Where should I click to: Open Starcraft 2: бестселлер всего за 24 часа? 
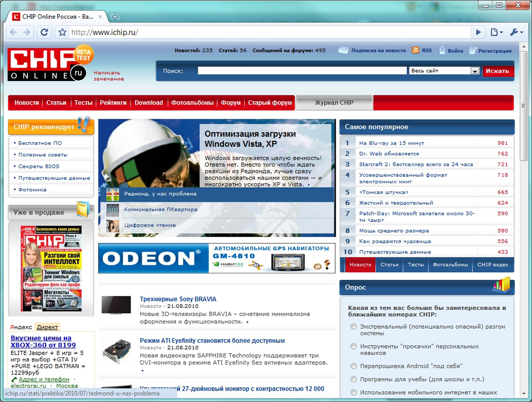coord(416,164)
